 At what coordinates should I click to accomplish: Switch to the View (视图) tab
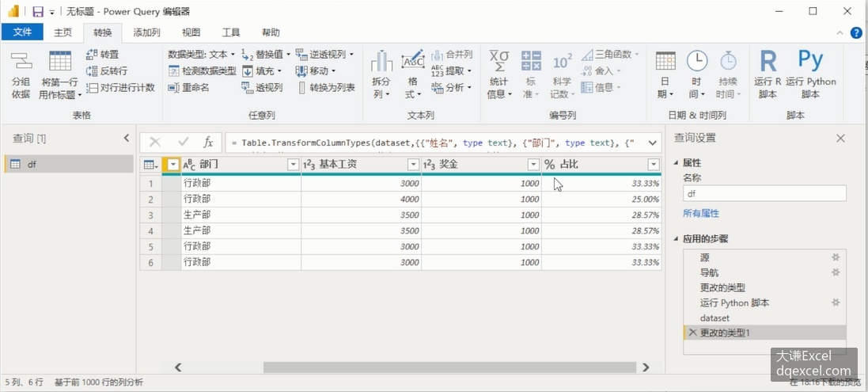tap(191, 32)
